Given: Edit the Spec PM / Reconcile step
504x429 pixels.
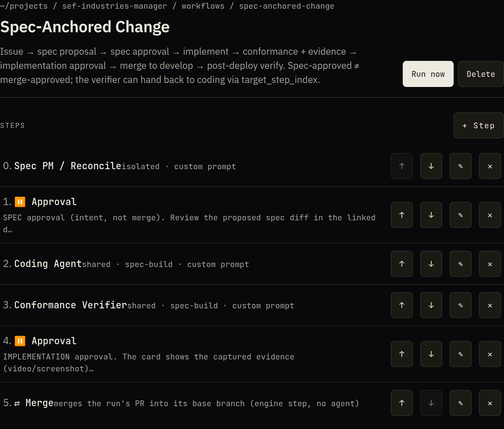Looking at the screenshot, I should pos(461,166).
